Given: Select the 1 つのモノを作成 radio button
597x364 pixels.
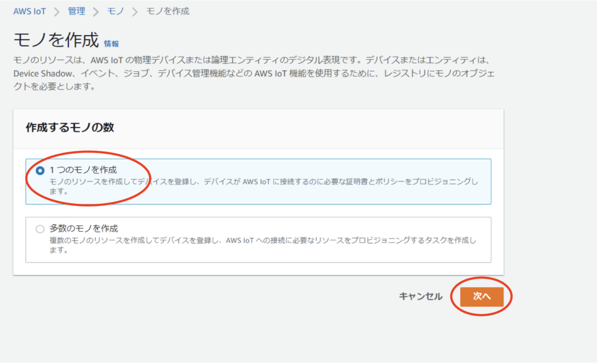Looking at the screenshot, I should click(40, 171).
